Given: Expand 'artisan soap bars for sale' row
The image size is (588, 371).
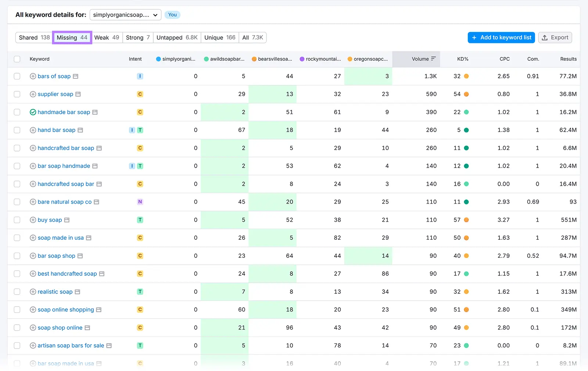Looking at the screenshot, I should (32, 345).
